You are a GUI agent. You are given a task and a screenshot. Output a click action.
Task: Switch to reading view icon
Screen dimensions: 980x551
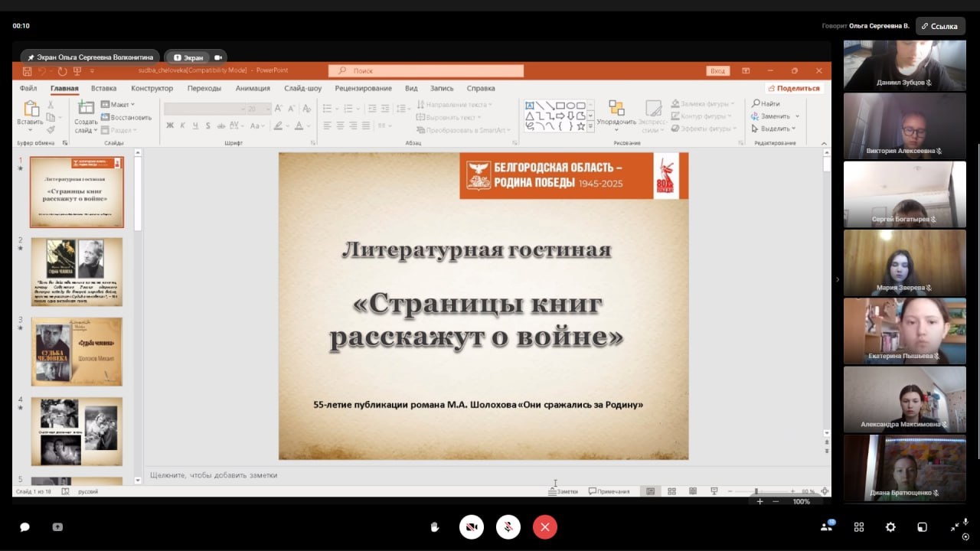pos(693,491)
